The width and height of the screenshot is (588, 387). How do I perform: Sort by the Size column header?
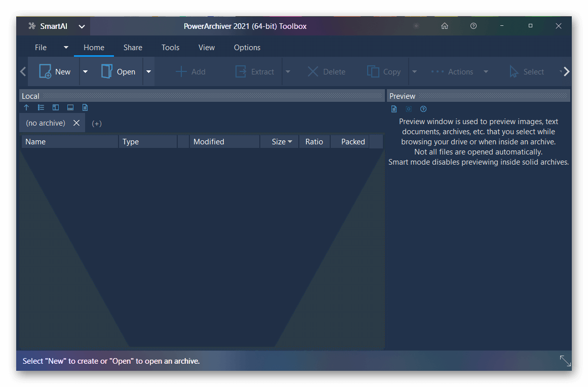point(280,142)
